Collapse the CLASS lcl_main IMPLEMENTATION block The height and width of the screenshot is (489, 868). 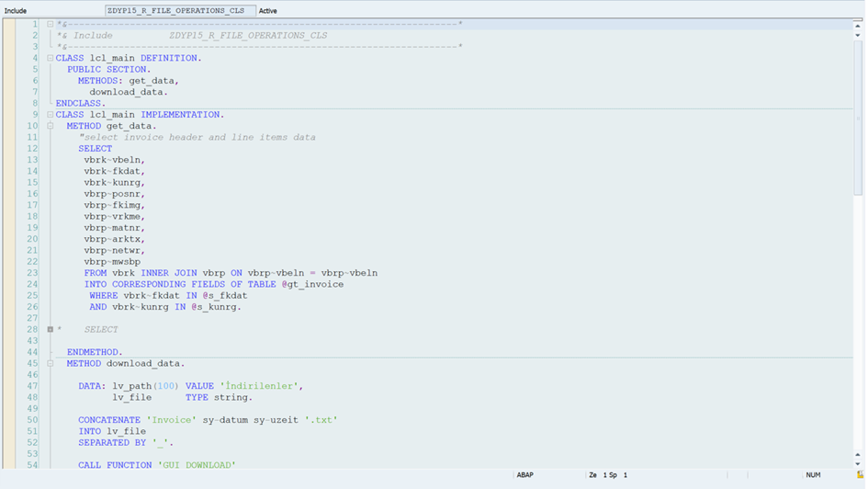(51, 115)
